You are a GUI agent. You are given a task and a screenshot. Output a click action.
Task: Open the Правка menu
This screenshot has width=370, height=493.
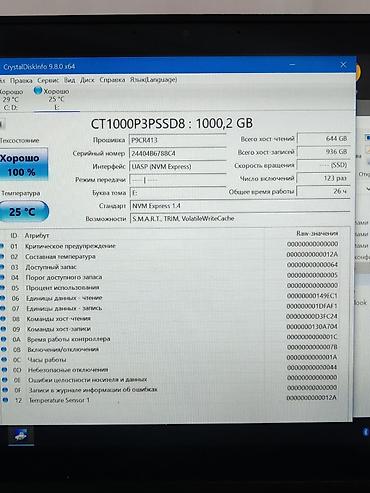[x=21, y=80]
